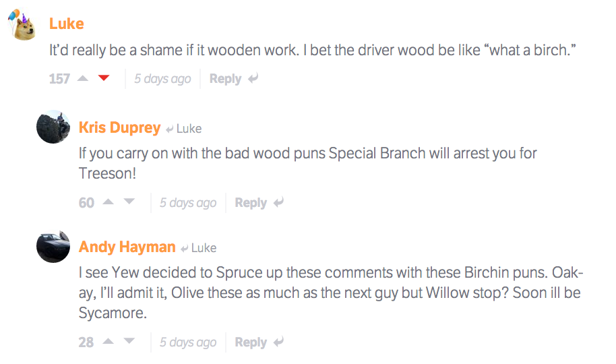The width and height of the screenshot is (616, 364).
Task: Visit Kris Duprey's profile name link
Action: (x=119, y=127)
